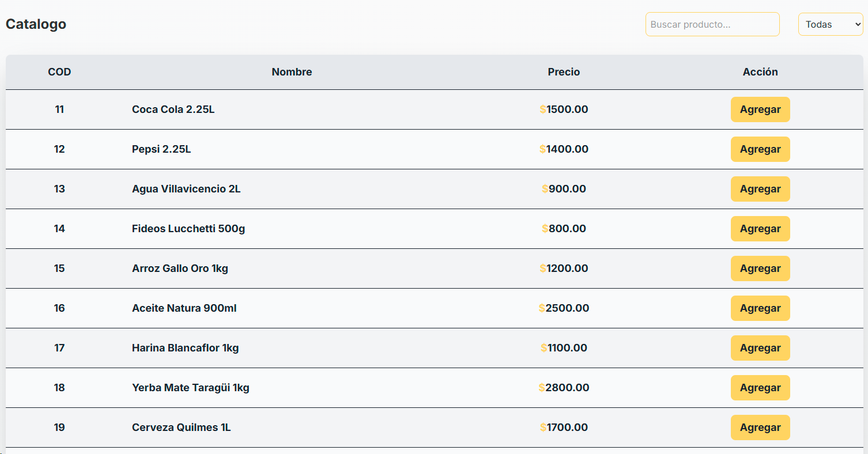Viewport: 868px width, 454px height.
Task: Click Agregar for Aceite Natura 900ml
Action: pos(760,308)
